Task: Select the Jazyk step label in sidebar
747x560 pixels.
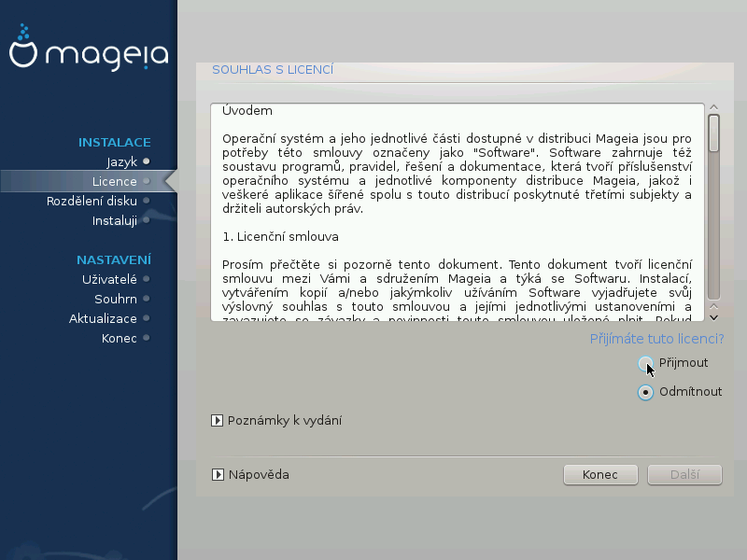Action: [121, 161]
